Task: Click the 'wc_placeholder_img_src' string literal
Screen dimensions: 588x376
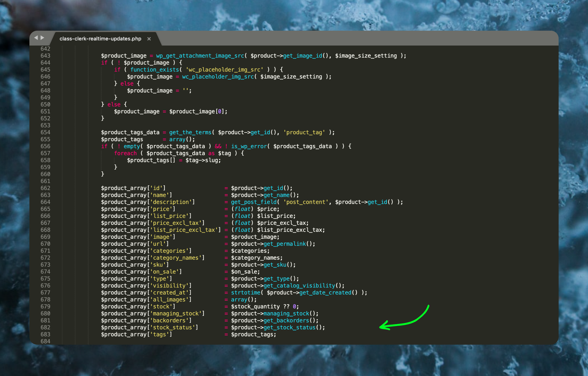Action: 224,70
